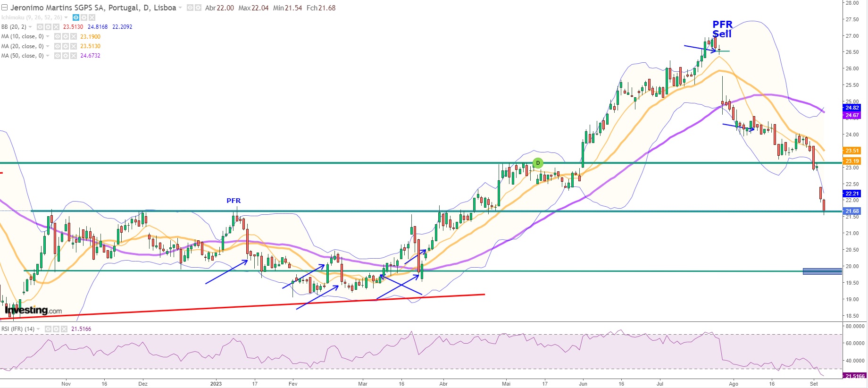This screenshot has height=388, width=868.
Task: Click the blue 24.82 price axis label
Action: click(852, 108)
